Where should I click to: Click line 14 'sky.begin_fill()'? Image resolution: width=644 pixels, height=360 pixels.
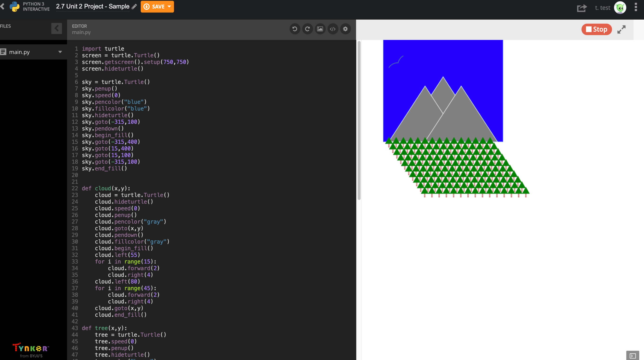pyautogui.click(x=108, y=135)
